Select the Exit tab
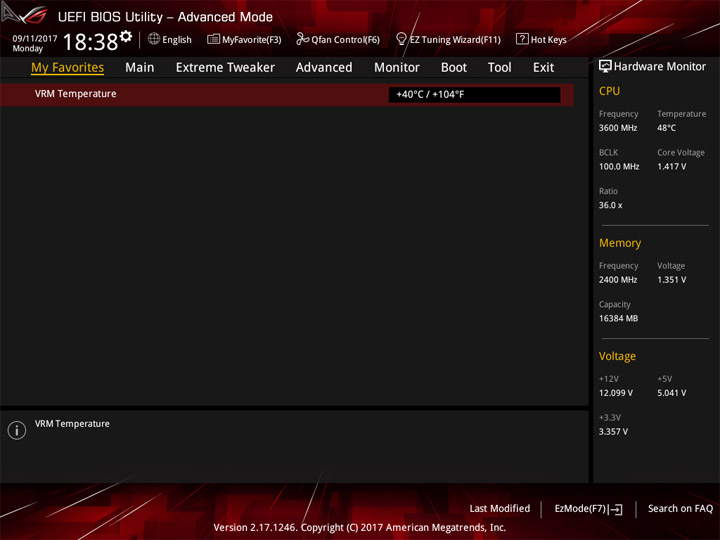 (x=543, y=68)
